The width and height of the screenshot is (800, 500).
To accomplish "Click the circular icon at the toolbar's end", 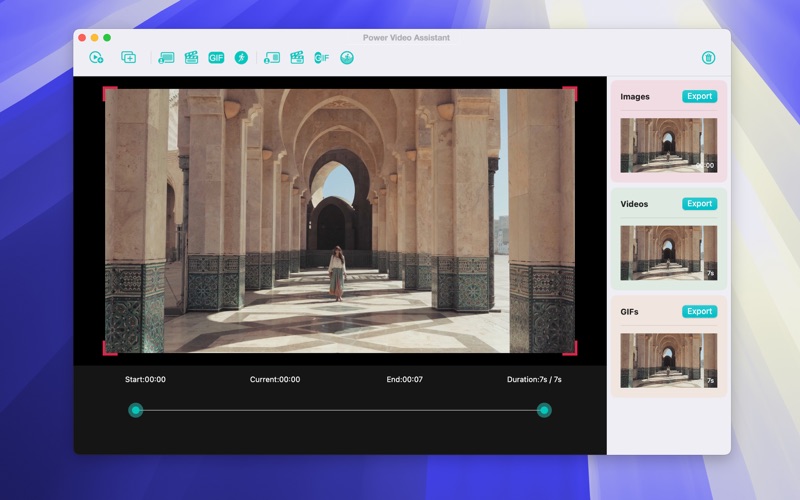I will tap(347, 58).
